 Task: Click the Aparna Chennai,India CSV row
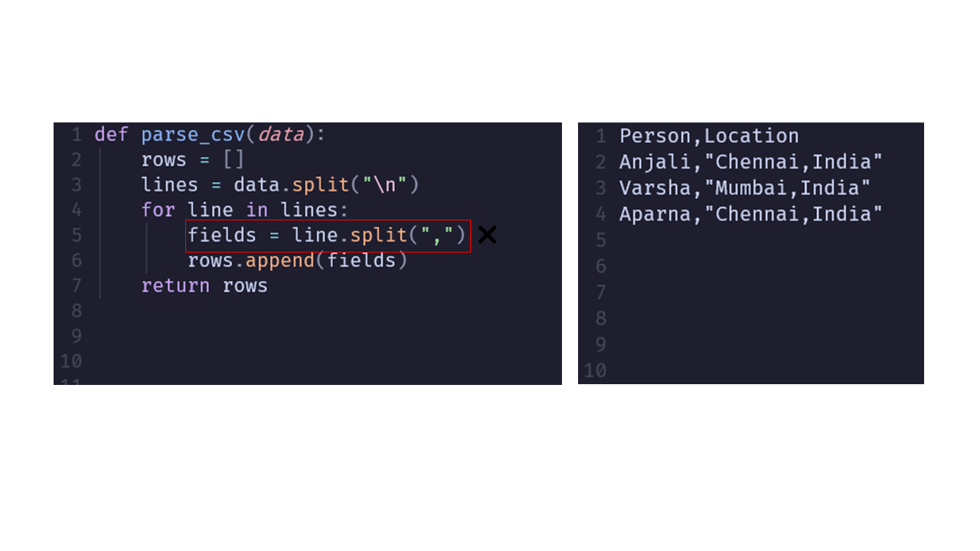click(751, 214)
